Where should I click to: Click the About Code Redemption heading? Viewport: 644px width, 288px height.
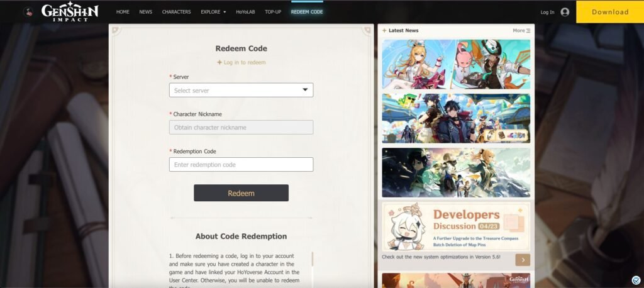tap(241, 236)
